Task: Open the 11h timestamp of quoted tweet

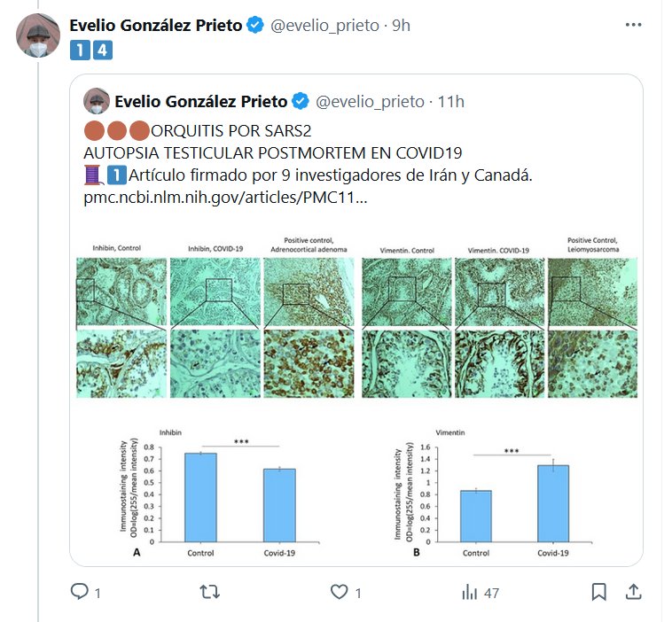Action: [x=451, y=101]
